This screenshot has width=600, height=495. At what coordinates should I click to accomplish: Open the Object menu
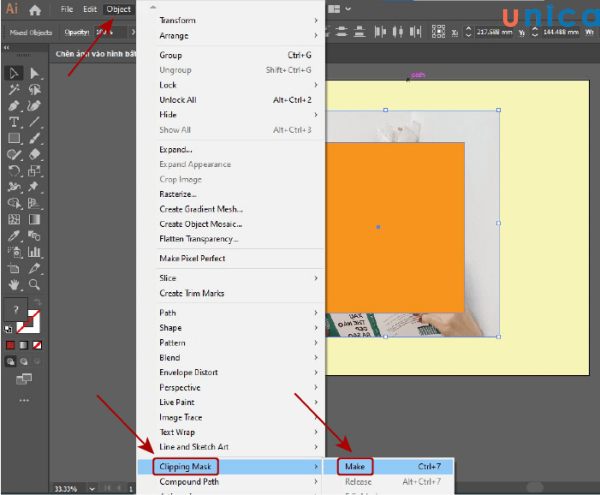point(118,9)
